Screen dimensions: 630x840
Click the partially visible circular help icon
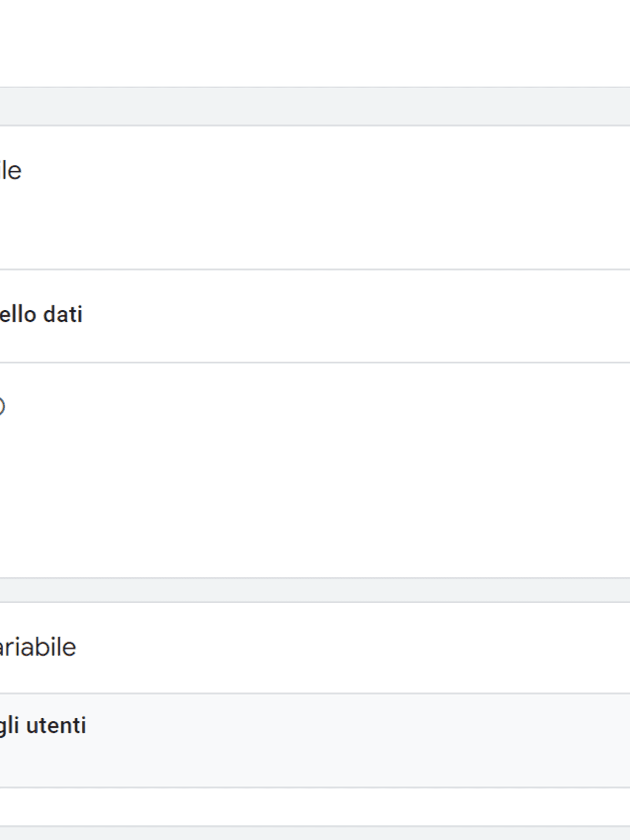[x=2, y=406]
